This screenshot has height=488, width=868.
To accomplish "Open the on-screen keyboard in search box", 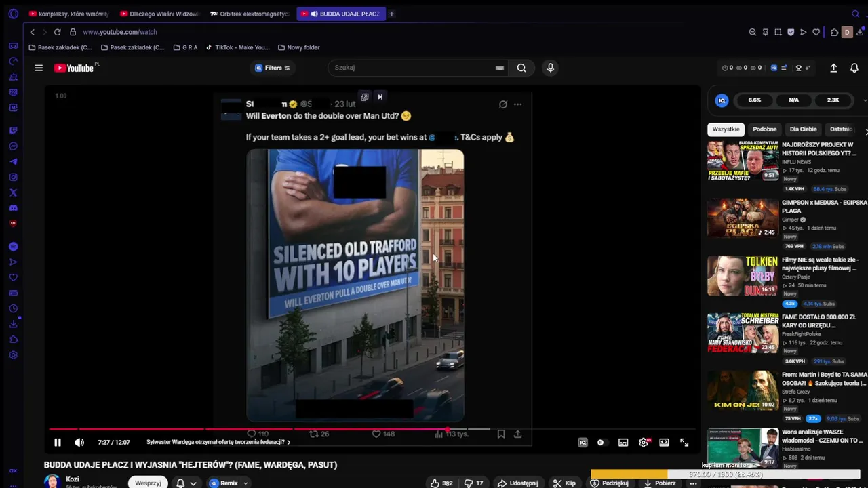I will coord(500,68).
